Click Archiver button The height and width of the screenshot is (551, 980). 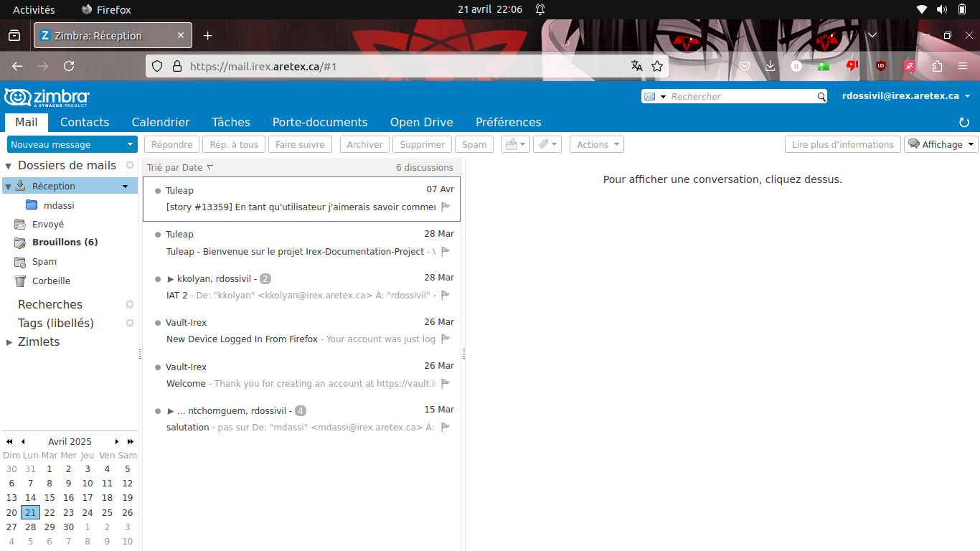coord(364,144)
